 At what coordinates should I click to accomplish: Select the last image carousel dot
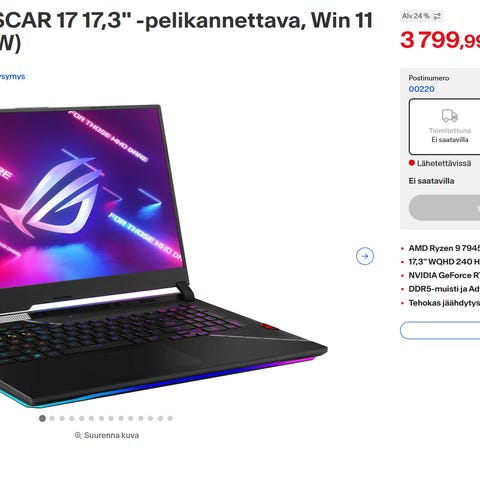tap(170, 418)
